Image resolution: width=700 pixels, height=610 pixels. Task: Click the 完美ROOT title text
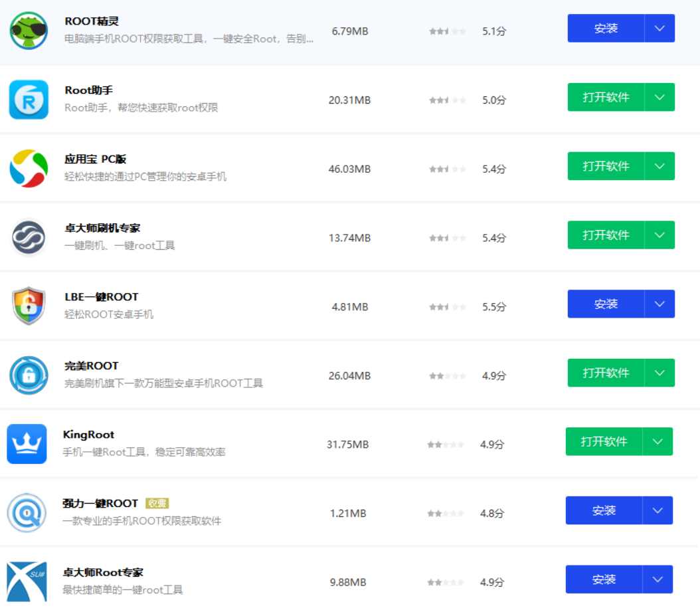92,365
